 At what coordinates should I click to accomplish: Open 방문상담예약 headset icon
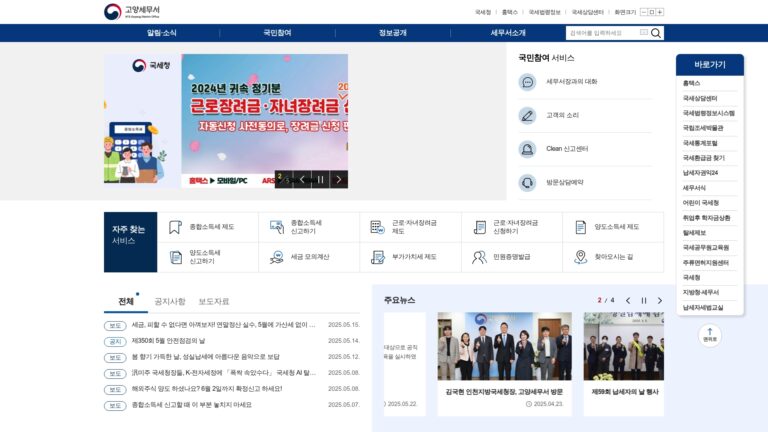(x=528, y=183)
